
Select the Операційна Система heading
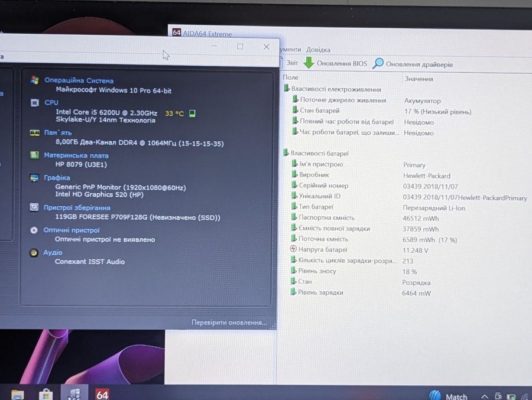79,80
